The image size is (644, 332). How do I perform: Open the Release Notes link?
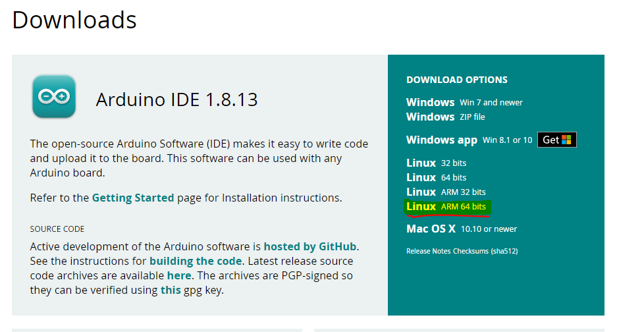429,251
